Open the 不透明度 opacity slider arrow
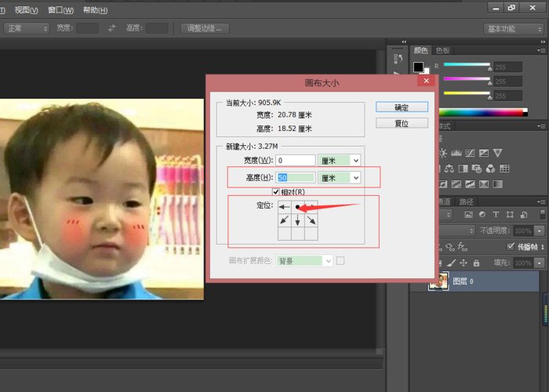The image size is (549, 392). [540, 230]
